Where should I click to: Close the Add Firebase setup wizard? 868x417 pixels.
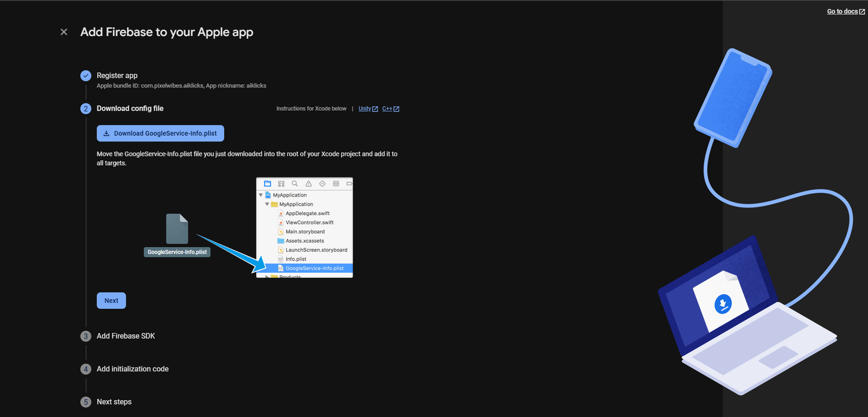coord(64,32)
